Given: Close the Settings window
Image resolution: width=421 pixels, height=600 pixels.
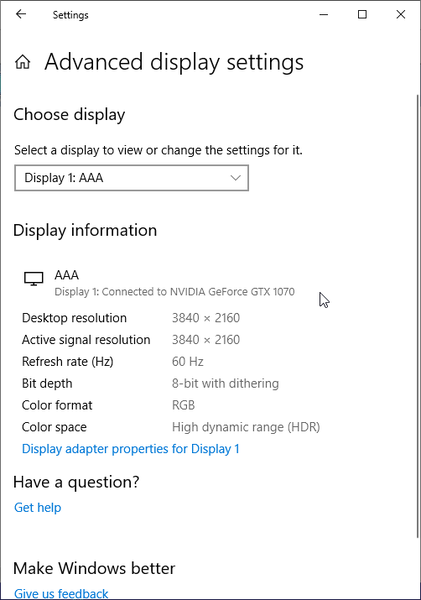Looking at the screenshot, I should tap(401, 15).
